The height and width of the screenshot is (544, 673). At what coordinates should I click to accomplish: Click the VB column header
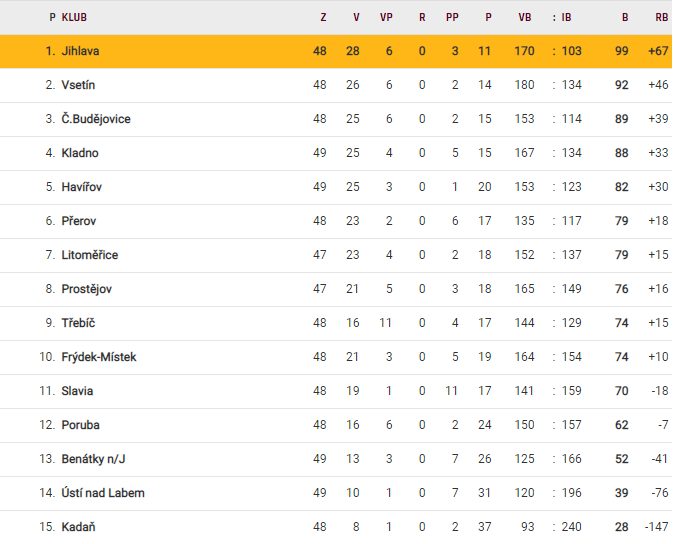click(524, 17)
